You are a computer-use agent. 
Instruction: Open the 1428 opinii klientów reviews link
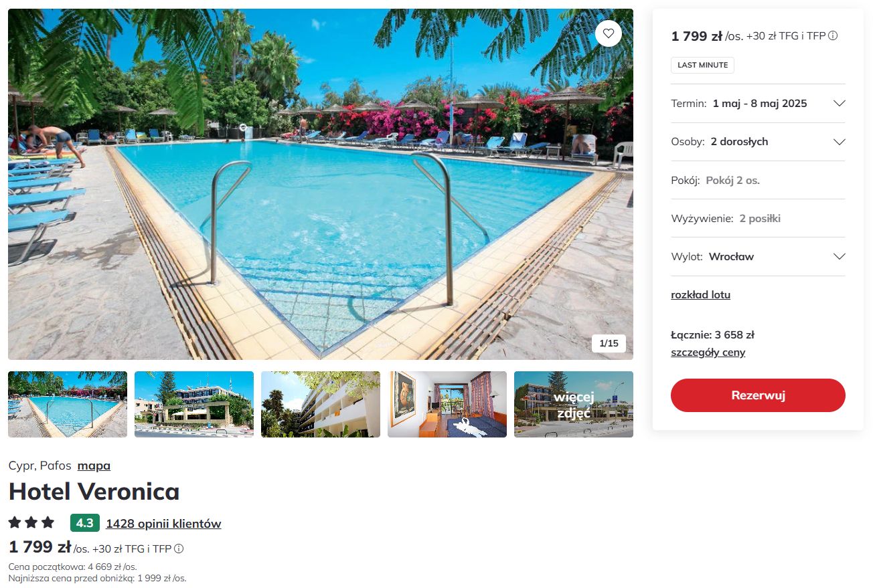(163, 524)
